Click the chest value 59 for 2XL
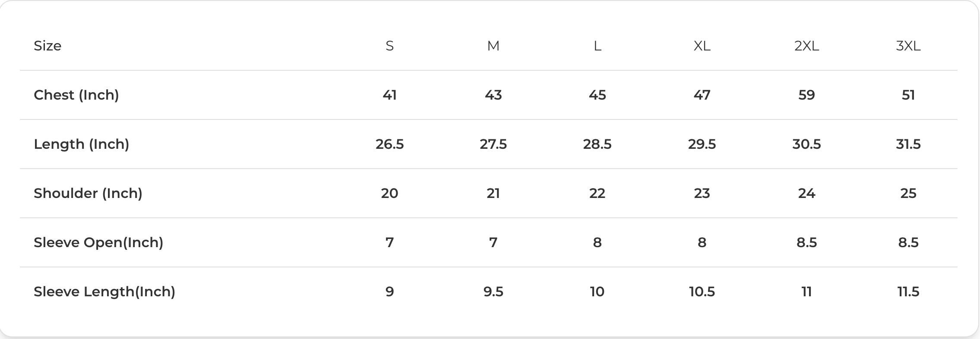 point(806,95)
